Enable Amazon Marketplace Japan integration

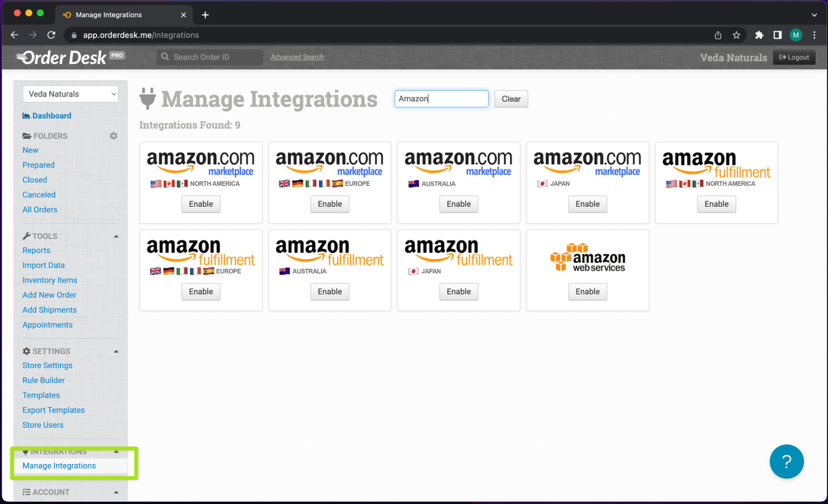point(587,204)
